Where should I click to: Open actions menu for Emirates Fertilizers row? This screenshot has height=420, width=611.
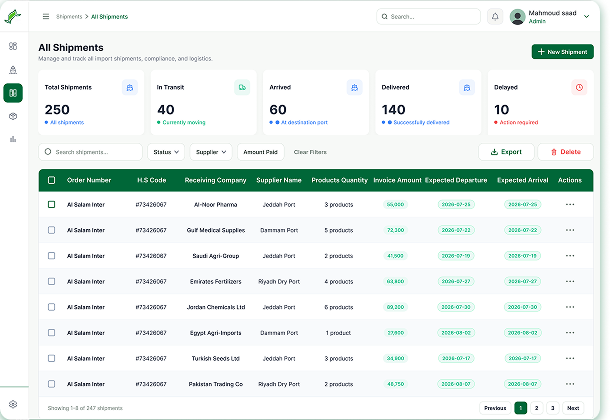coord(570,281)
